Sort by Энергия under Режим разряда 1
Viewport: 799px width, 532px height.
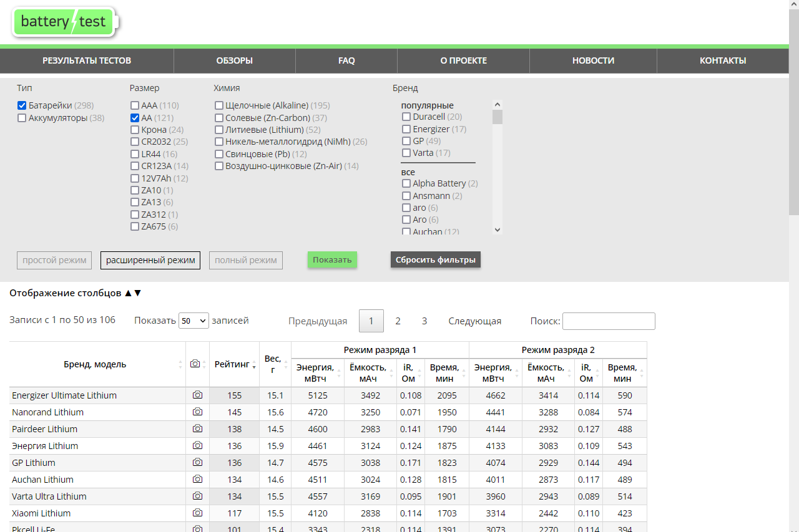pos(318,373)
